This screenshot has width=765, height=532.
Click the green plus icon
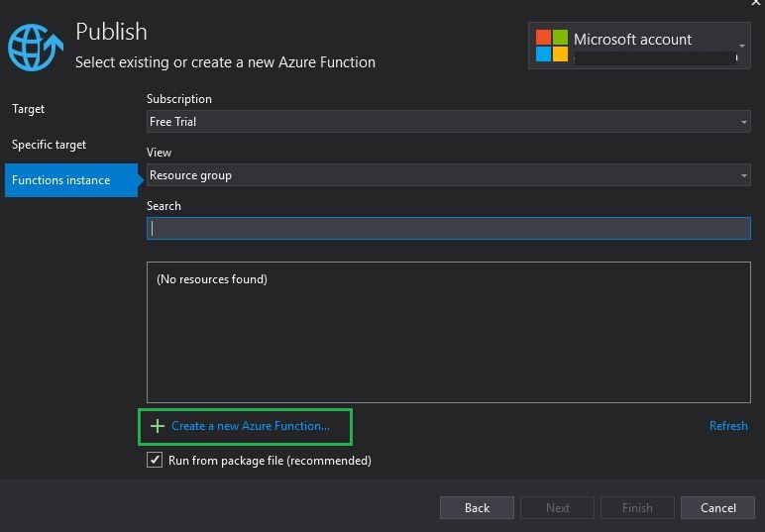(157, 426)
